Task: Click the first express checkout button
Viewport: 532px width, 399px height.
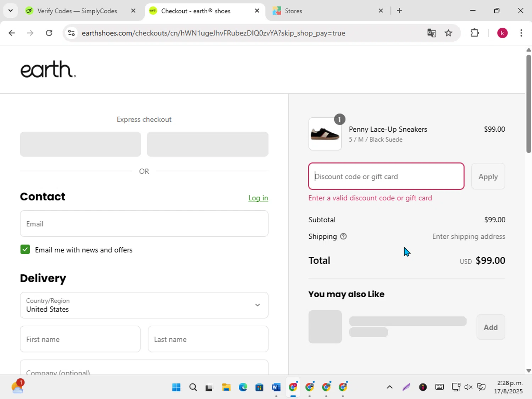Action: (x=81, y=144)
